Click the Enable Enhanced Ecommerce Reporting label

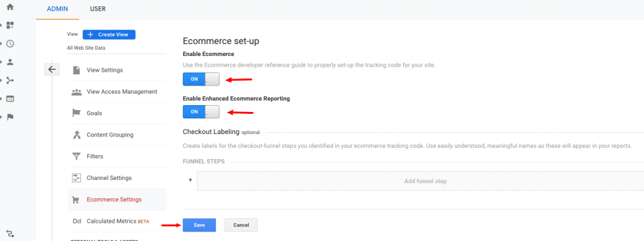point(236,99)
